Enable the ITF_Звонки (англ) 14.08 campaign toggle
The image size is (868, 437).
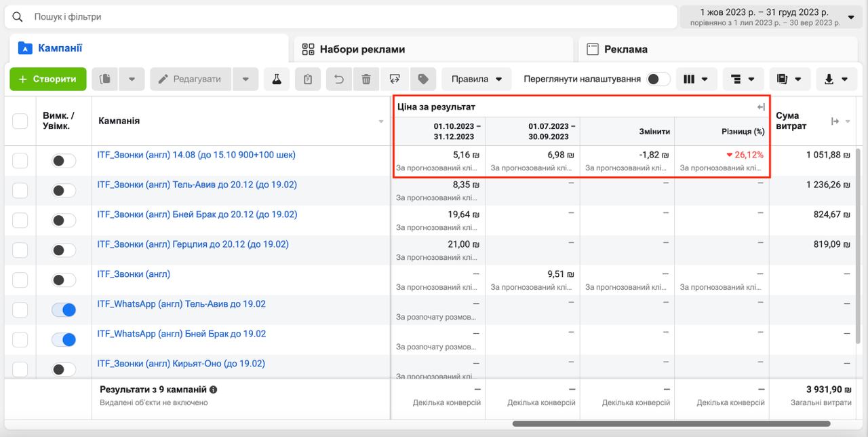(x=63, y=160)
